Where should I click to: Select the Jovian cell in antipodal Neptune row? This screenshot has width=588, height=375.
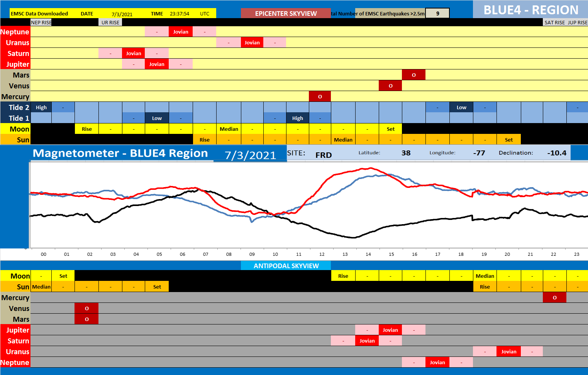tap(437, 362)
